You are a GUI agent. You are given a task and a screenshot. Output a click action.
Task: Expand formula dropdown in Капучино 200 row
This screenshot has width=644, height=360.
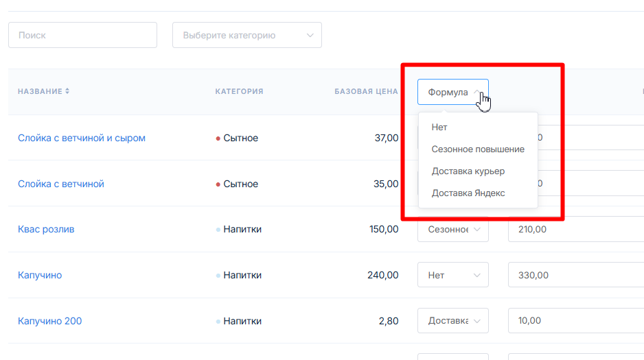[452, 321]
